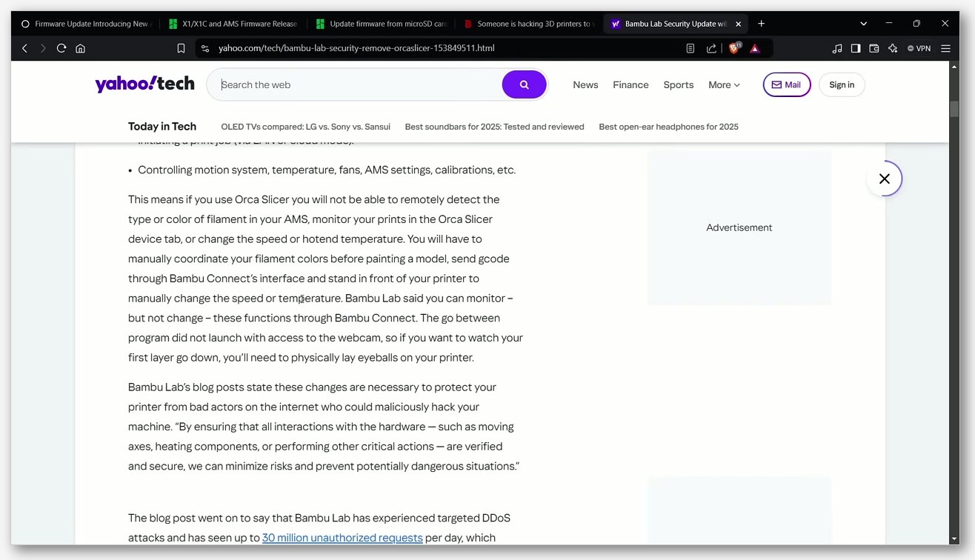This screenshot has width=975, height=560.
Task: Click scrollbar down arrow at bottom
Action: [954, 539]
